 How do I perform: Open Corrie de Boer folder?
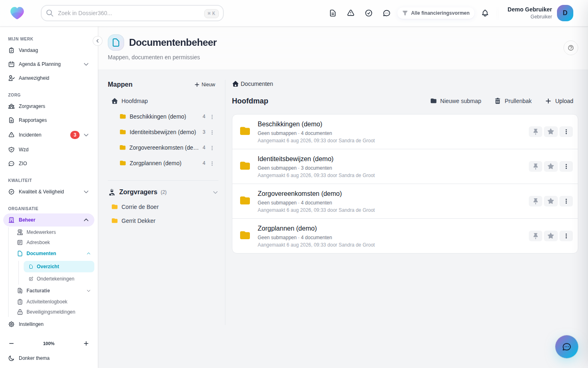click(x=163, y=207)
